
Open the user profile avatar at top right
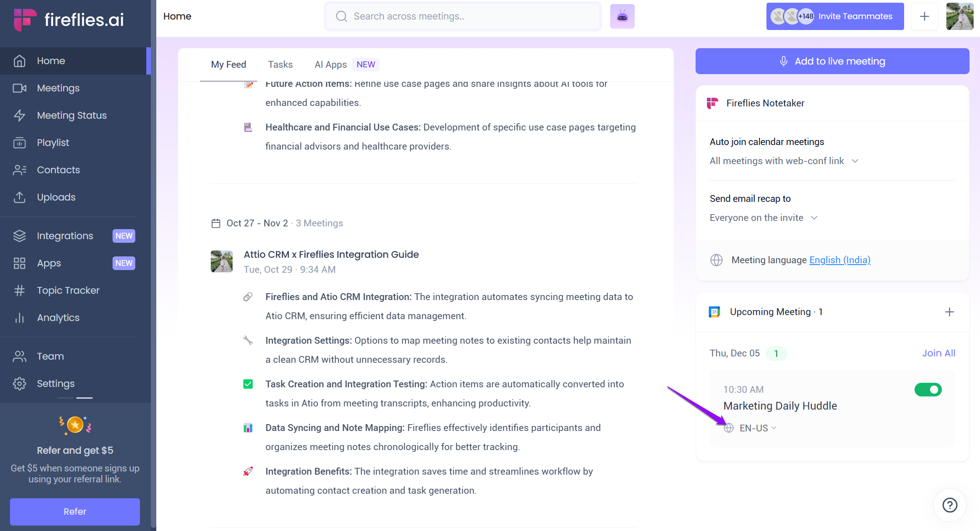tap(959, 16)
